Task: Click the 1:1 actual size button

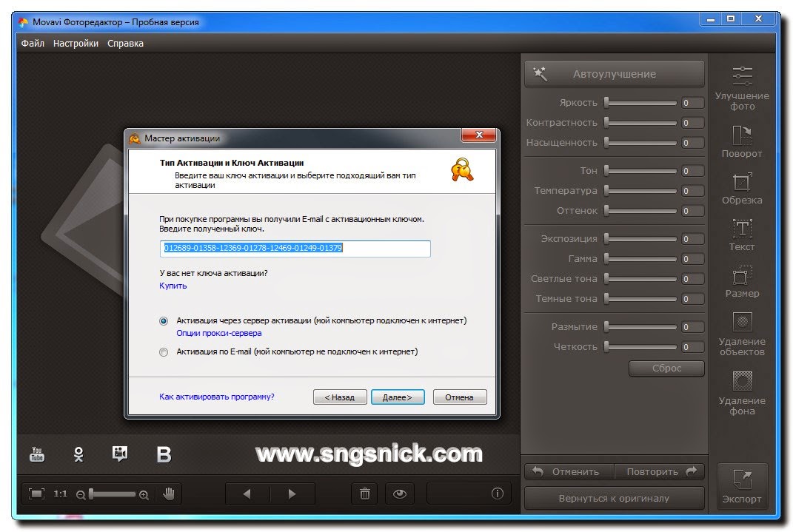Action: click(x=60, y=494)
